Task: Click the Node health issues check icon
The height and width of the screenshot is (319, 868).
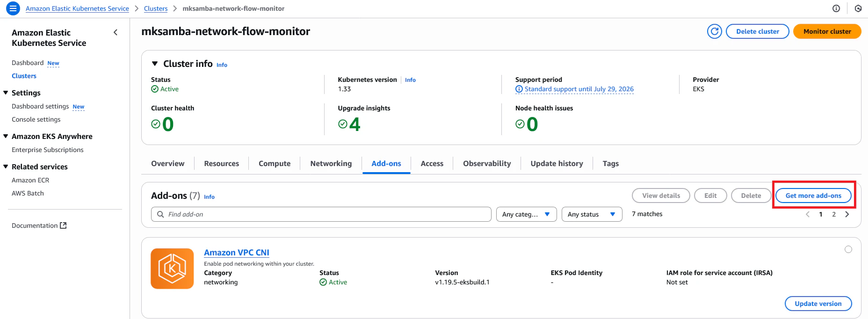Action: tap(520, 124)
